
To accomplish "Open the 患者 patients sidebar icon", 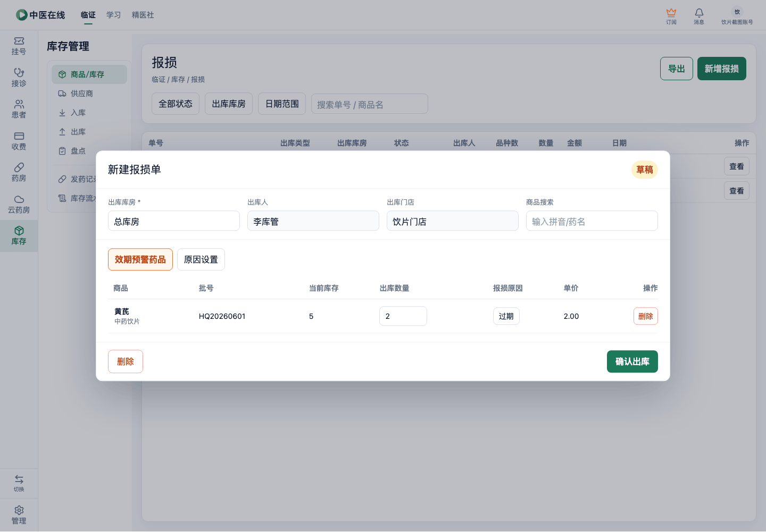I will (x=19, y=109).
